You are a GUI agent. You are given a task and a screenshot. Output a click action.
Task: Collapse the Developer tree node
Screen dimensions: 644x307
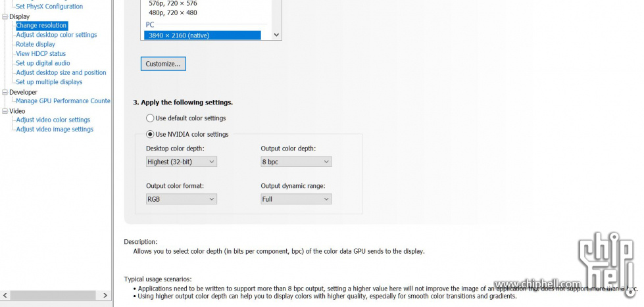(x=5, y=92)
